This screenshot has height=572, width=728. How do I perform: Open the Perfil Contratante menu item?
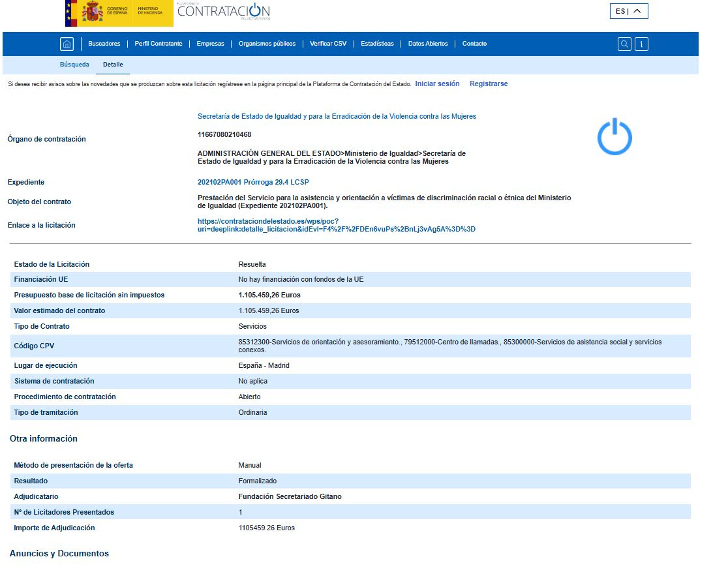159,44
